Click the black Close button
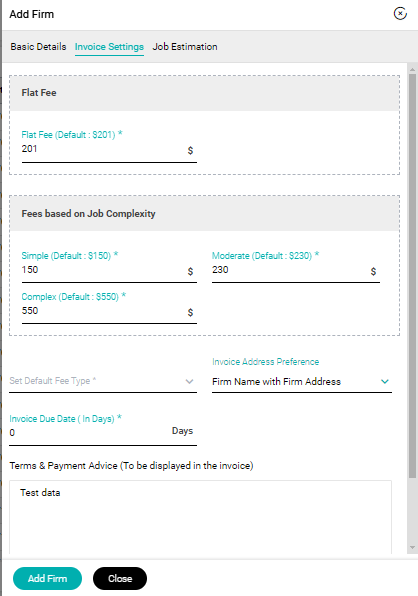 pyautogui.click(x=120, y=579)
